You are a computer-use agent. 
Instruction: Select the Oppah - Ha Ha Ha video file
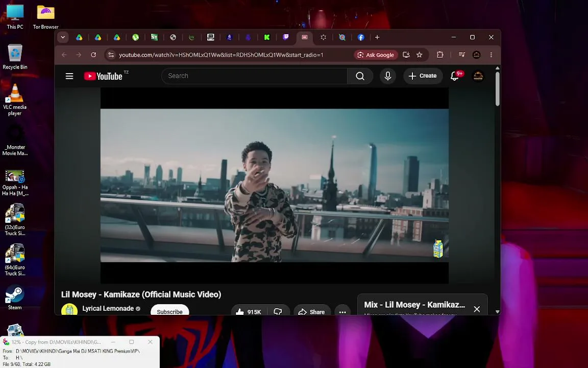pyautogui.click(x=15, y=182)
